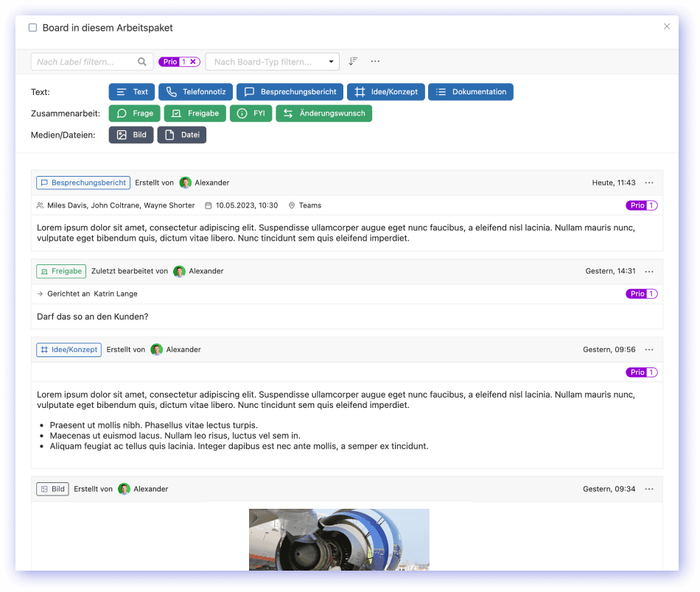Select the FYI entry type button
Viewport: 700px width, 592px height.
[x=251, y=113]
